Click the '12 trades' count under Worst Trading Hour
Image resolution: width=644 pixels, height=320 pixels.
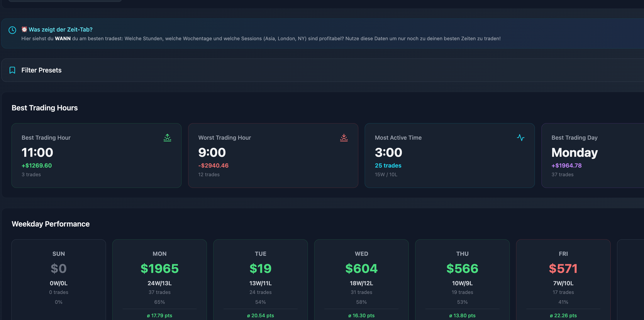(209, 175)
